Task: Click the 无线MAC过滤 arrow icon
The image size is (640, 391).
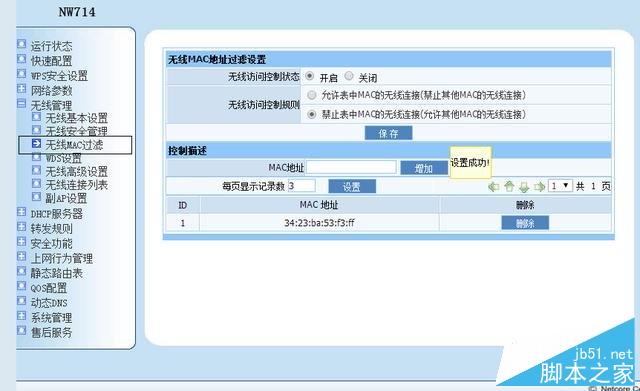Action: (36, 143)
